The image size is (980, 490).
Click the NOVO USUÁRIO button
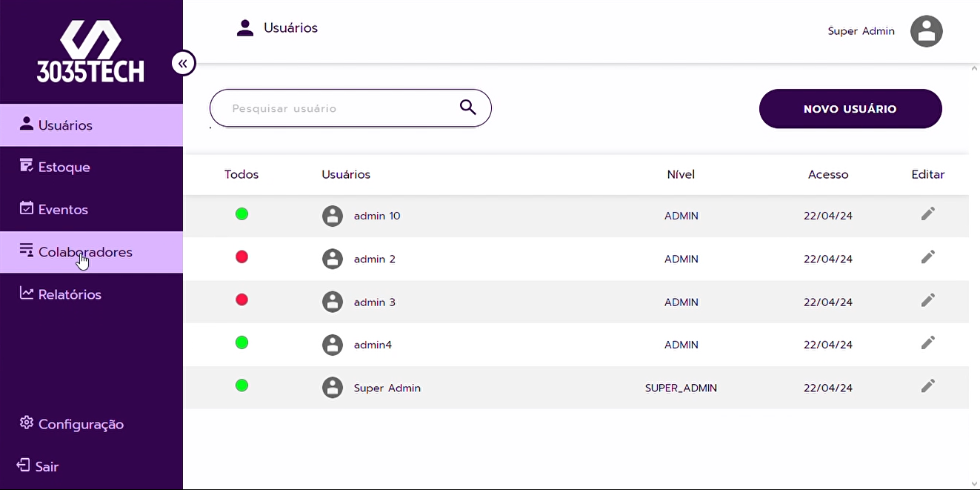(850, 109)
